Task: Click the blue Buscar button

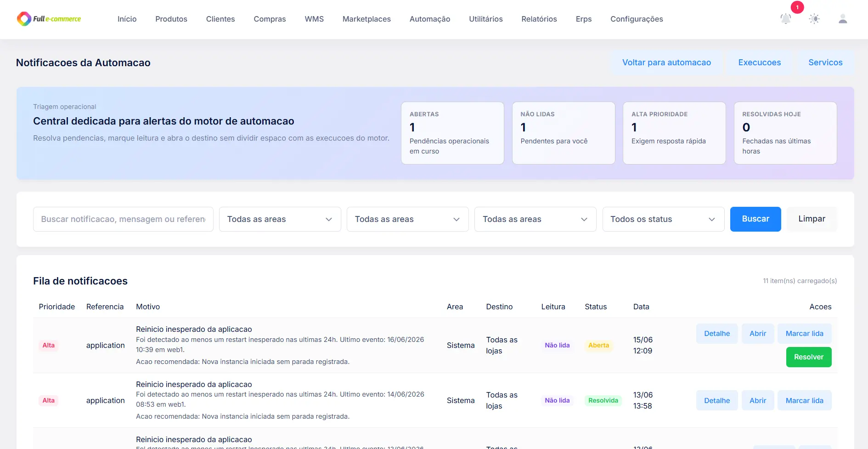Action: click(755, 219)
